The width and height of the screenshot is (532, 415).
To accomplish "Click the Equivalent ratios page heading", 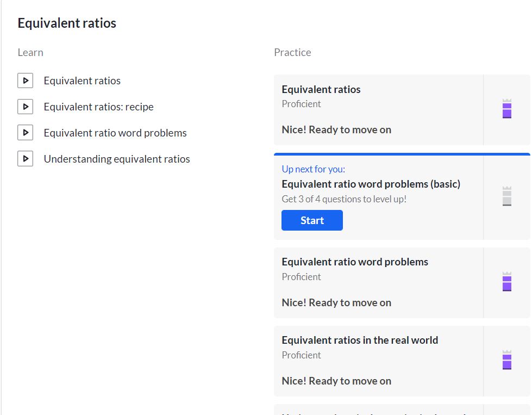I will (x=67, y=23).
